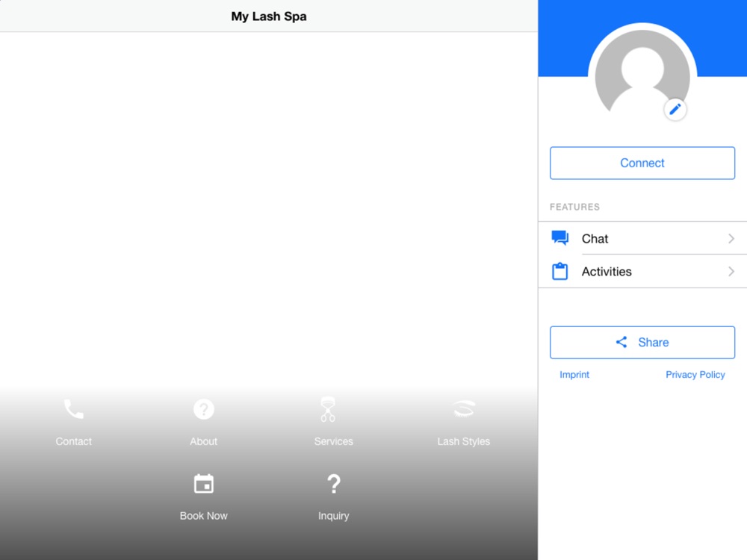Screen dimensions: 747x560
Task: Click the Chat speech bubbles icon
Action: [x=560, y=237]
